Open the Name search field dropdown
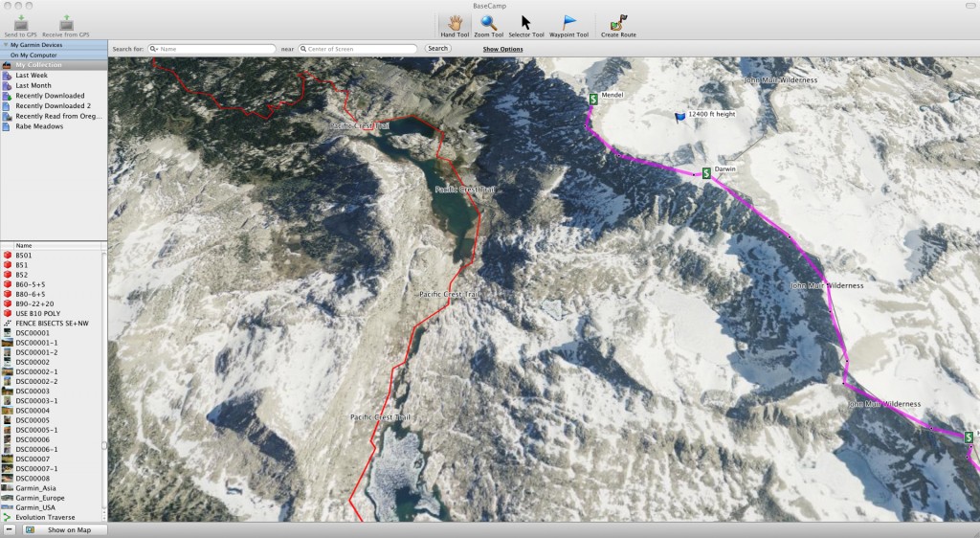The height and width of the screenshot is (538, 980). coord(154,48)
